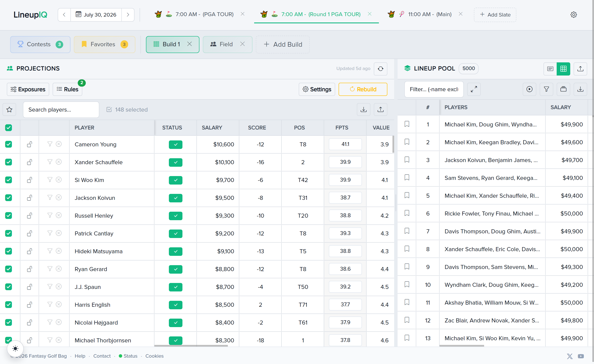Download the lineup pool
The image size is (594, 364).
[580, 89]
